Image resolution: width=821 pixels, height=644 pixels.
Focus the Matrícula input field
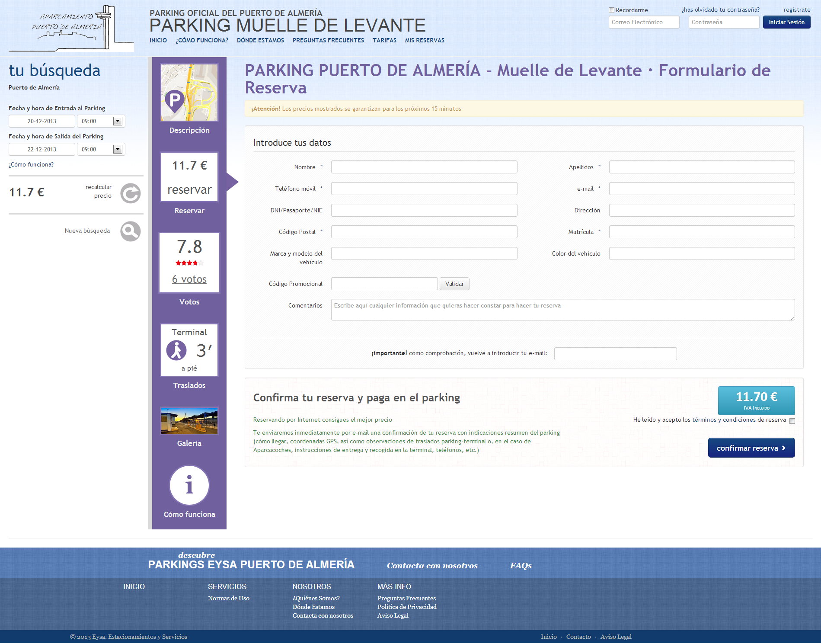[x=702, y=232]
